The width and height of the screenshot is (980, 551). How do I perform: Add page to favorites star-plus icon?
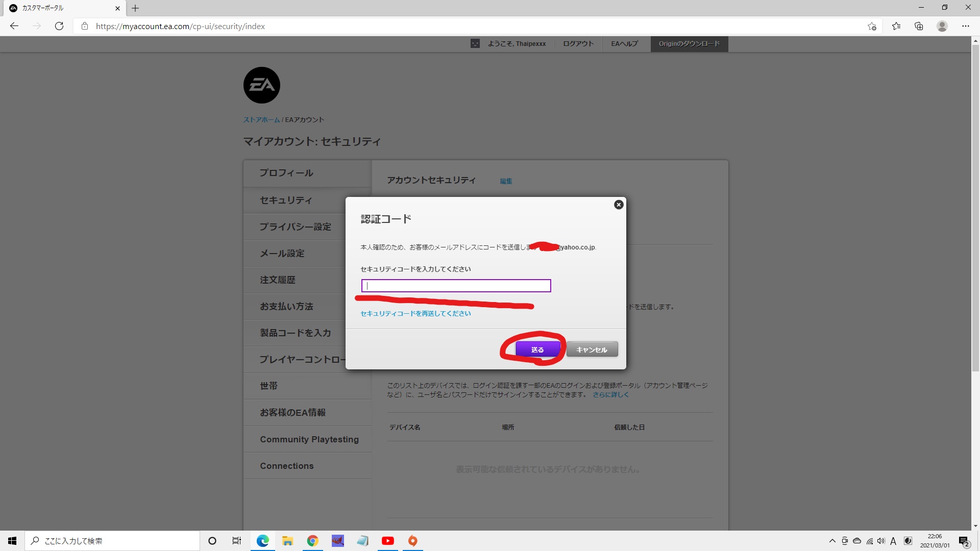pyautogui.click(x=872, y=26)
